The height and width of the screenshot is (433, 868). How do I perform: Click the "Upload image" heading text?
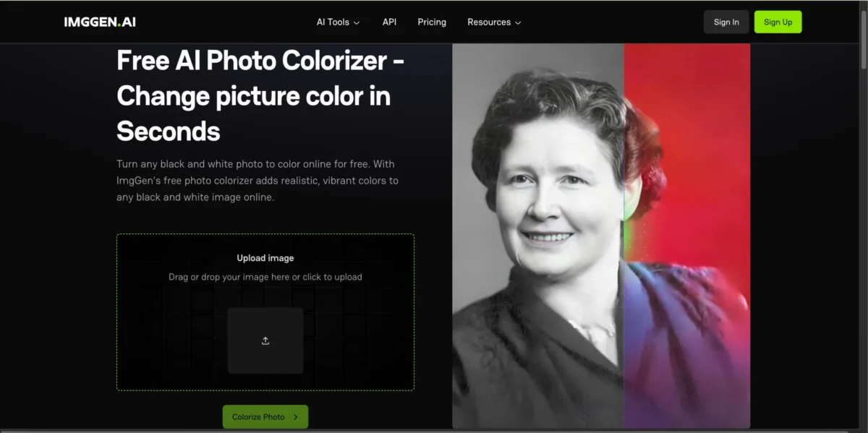(x=265, y=258)
